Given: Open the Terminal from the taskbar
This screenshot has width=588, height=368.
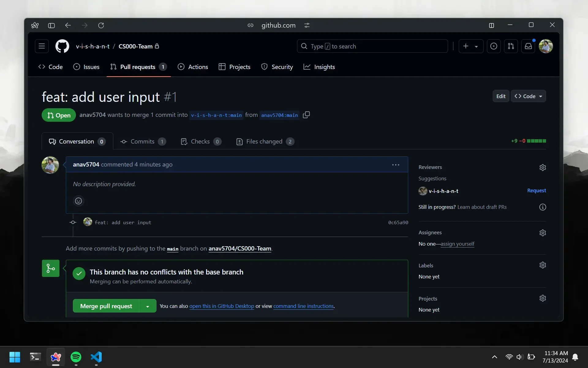Looking at the screenshot, I should point(36,357).
